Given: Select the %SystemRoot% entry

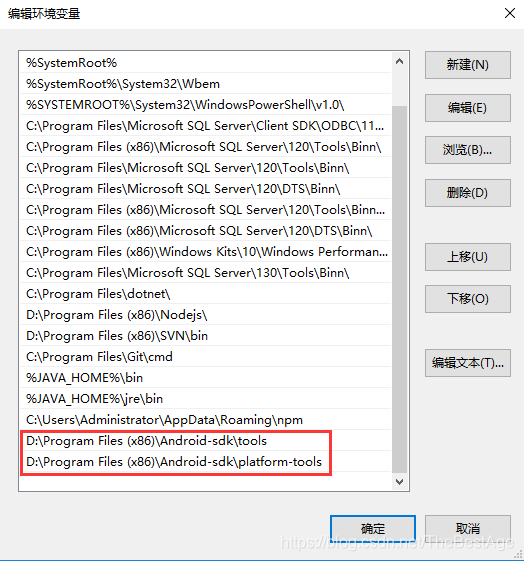Looking at the screenshot, I should 206,63.
